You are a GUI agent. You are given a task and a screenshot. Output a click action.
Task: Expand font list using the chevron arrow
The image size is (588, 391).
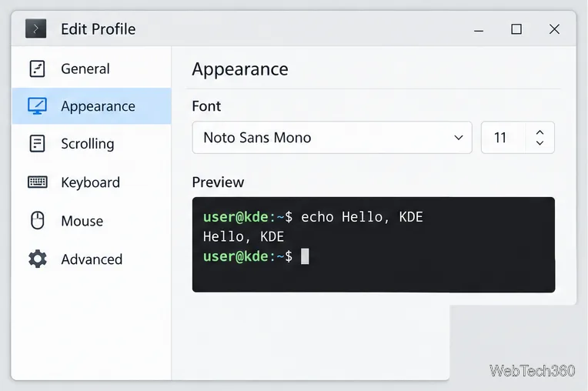pyautogui.click(x=458, y=138)
